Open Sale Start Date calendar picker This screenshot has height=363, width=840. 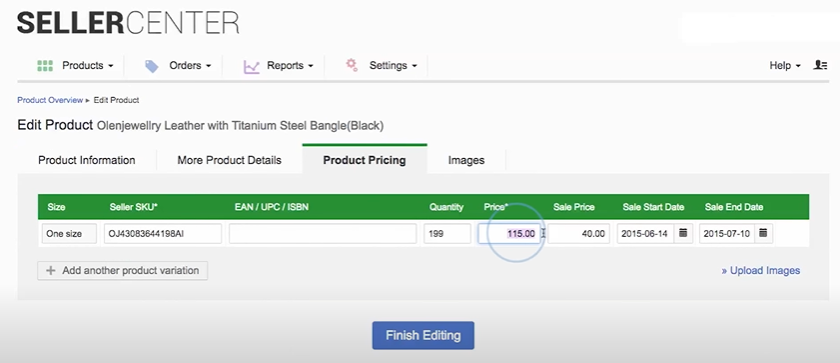(683, 233)
